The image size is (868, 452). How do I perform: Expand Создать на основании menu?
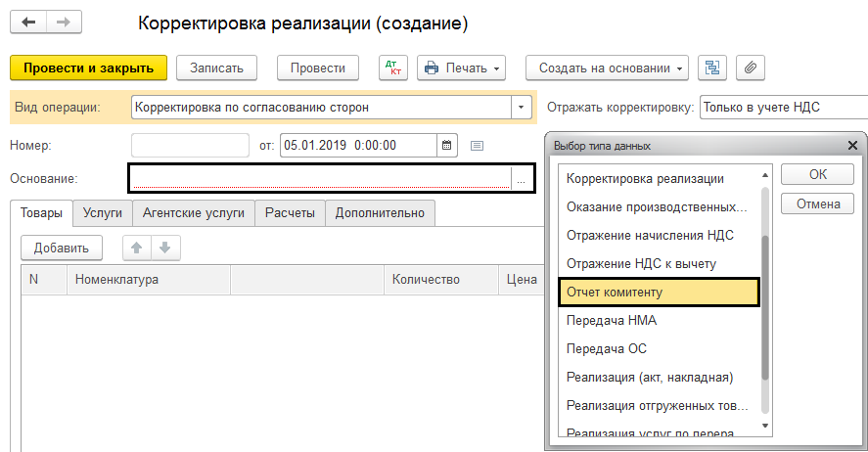pyautogui.click(x=607, y=68)
